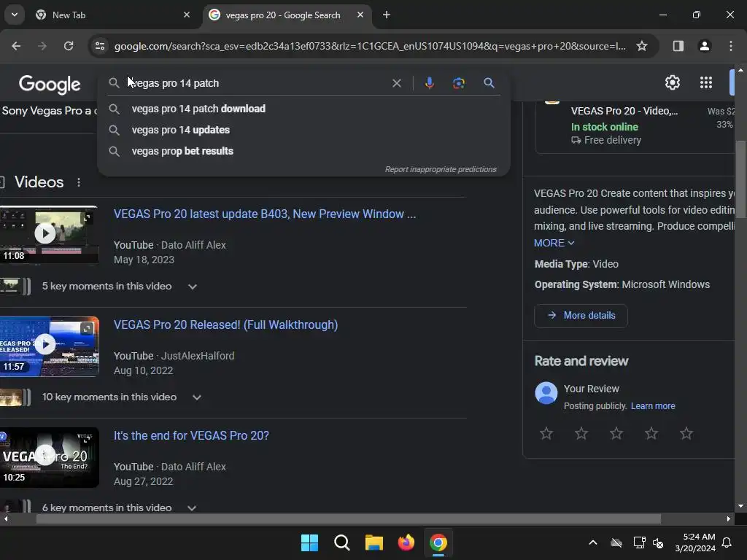Open the Google apps grid
The image size is (747, 560).
pyautogui.click(x=706, y=83)
